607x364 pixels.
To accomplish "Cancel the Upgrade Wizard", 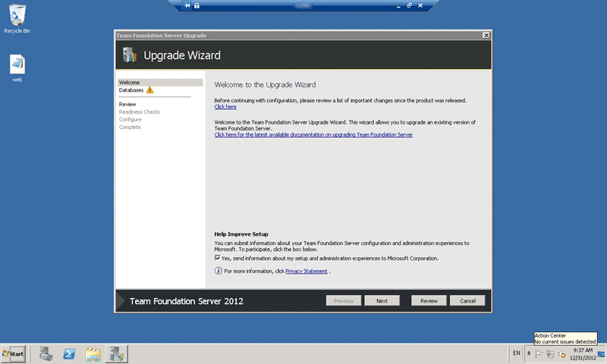I will (467, 300).
